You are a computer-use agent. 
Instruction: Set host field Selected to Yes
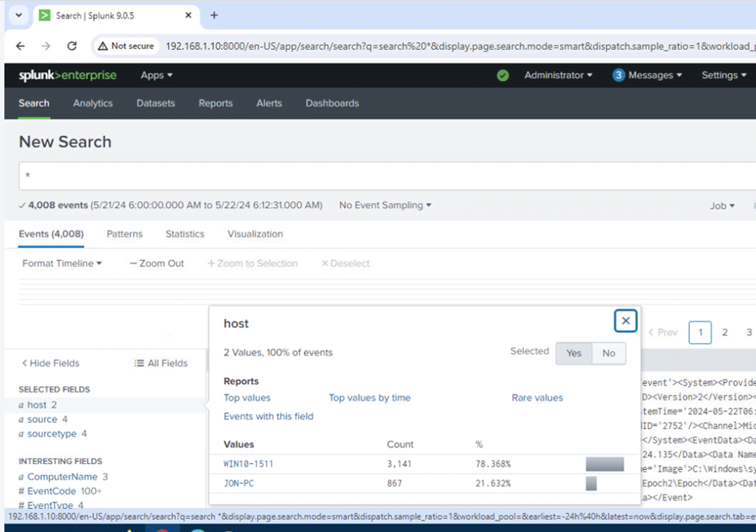(x=573, y=353)
